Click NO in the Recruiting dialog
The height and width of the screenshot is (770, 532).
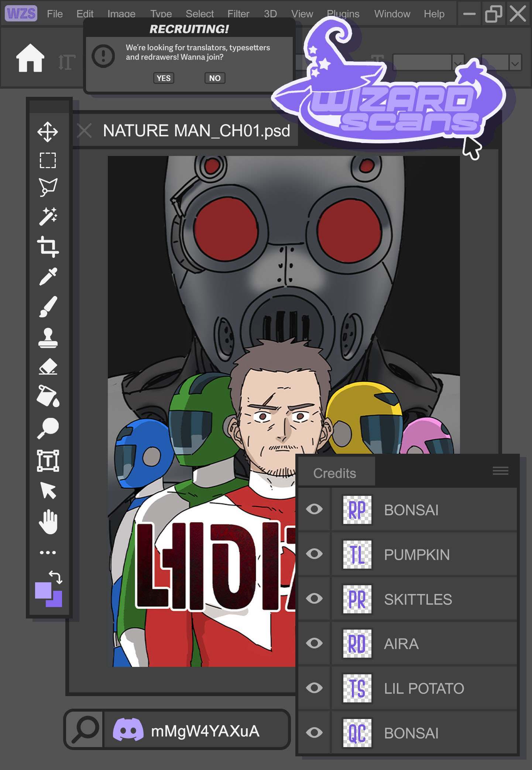point(214,78)
